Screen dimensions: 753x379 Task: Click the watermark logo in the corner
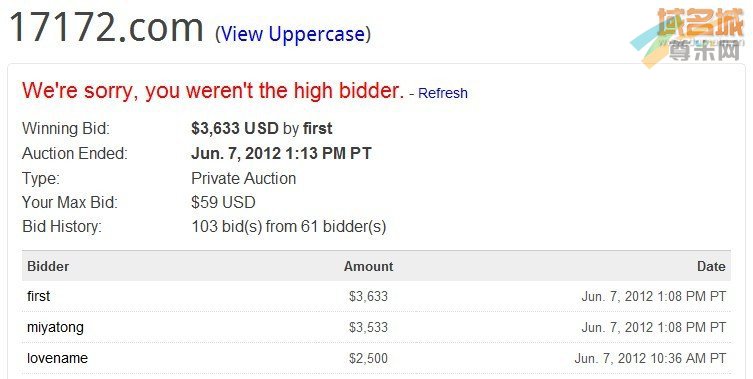(687, 37)
